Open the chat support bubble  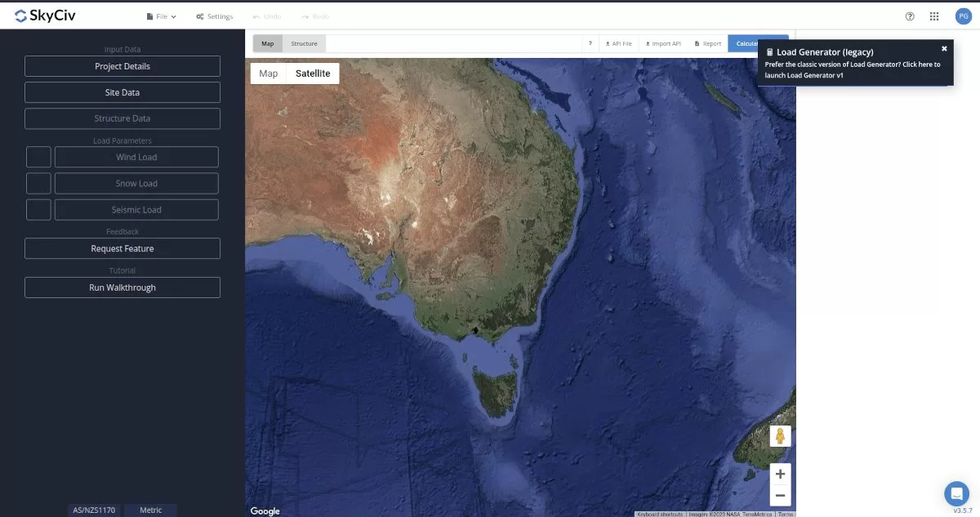coord(956,493)
